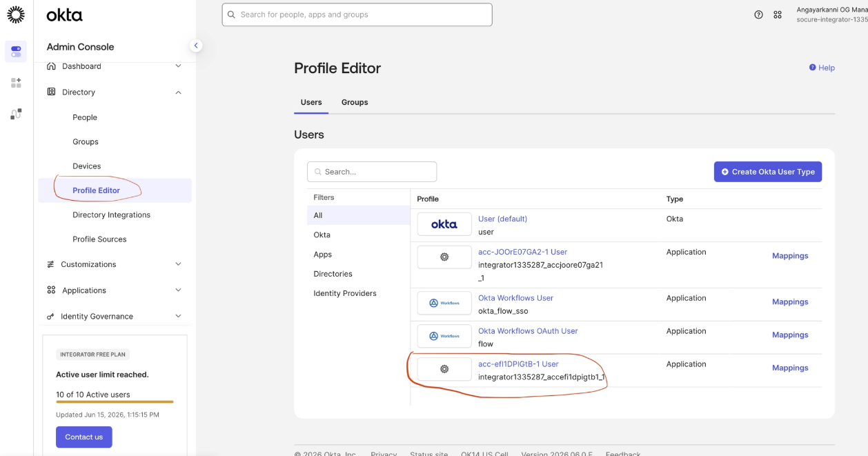This screenshot has height=456, width=868.
Task: Click the Customizations sliders icon
Action: coord(50,264)
